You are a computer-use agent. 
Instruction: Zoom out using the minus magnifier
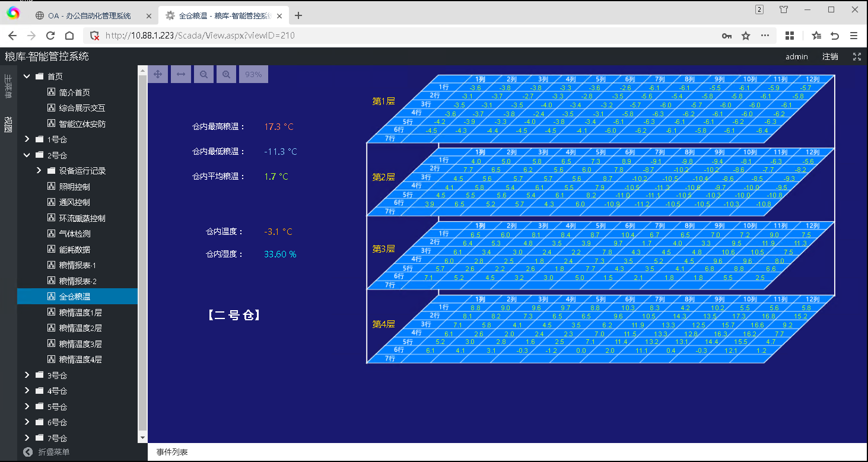pyautogui.click(x=204, y=74)
